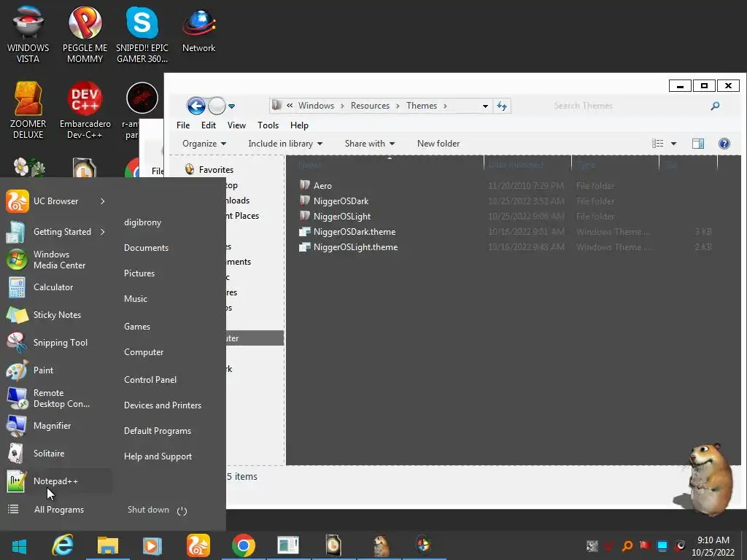
Task: Open recent pages dropdown beside Forward button
Action: 231,106
